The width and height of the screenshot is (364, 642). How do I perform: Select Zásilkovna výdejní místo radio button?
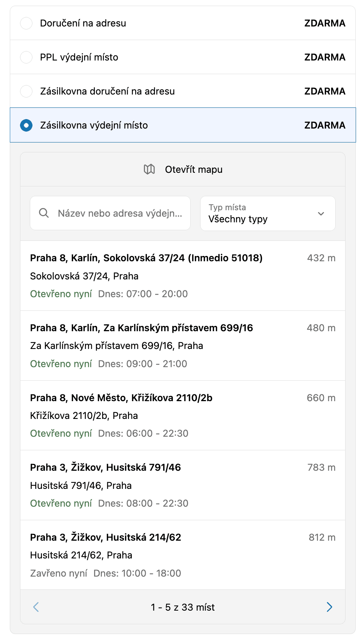click(x=26, y=126)
